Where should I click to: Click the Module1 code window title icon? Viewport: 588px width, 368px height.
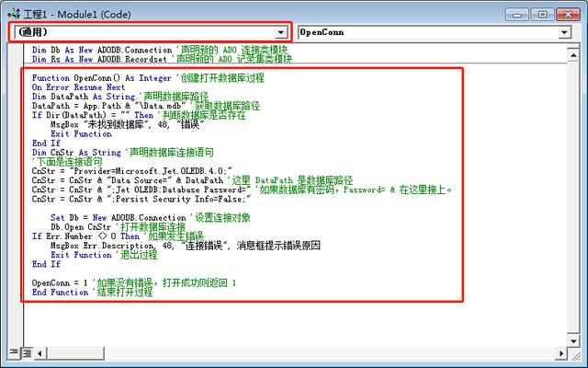[x=14, y=14]
